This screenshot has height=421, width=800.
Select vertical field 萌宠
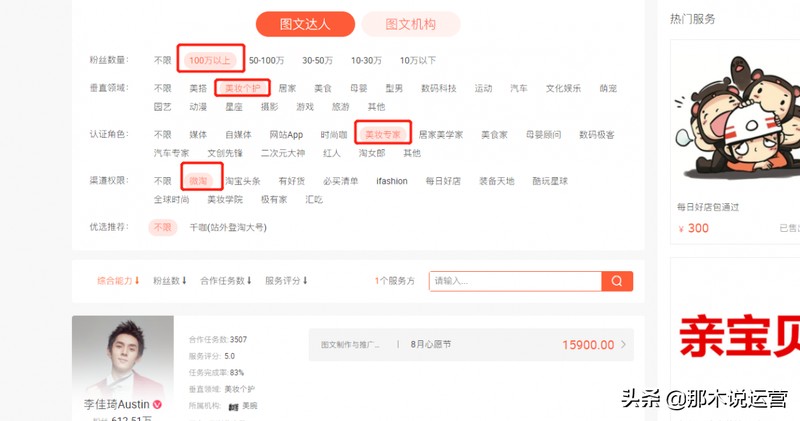coord(608,88)
